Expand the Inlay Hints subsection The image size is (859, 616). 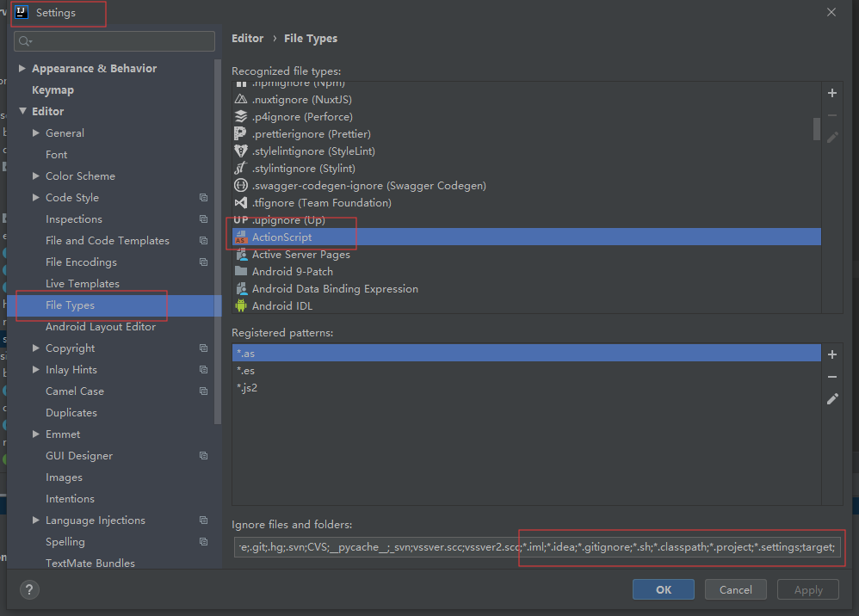[35, 370]
